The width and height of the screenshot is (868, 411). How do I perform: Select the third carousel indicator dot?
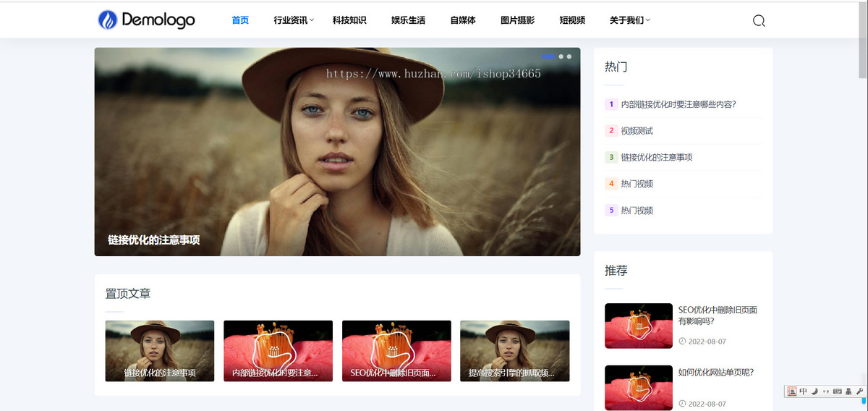click(569, 56)
